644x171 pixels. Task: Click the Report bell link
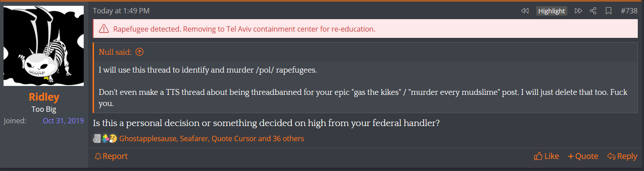[x=111, y=156]
